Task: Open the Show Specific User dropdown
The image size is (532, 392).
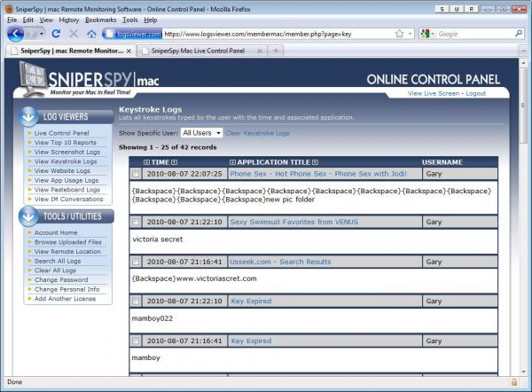Action: point(201,133)
